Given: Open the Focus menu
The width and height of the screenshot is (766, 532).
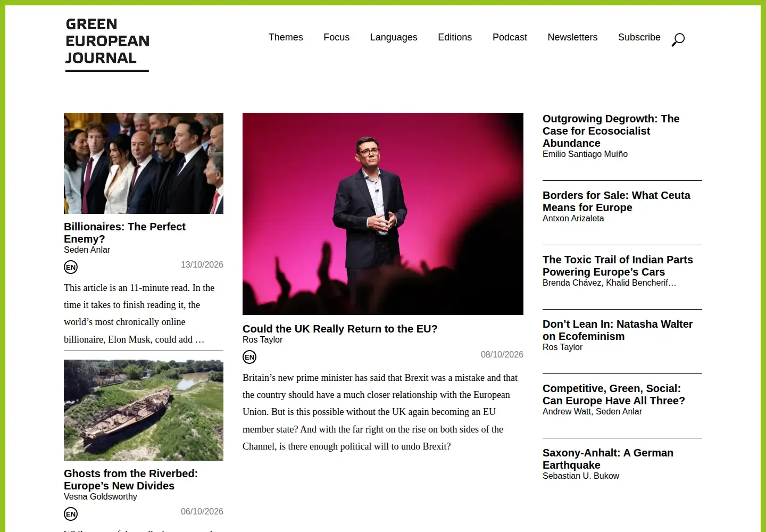Looking at the screenshot, I should pos(337,37).
